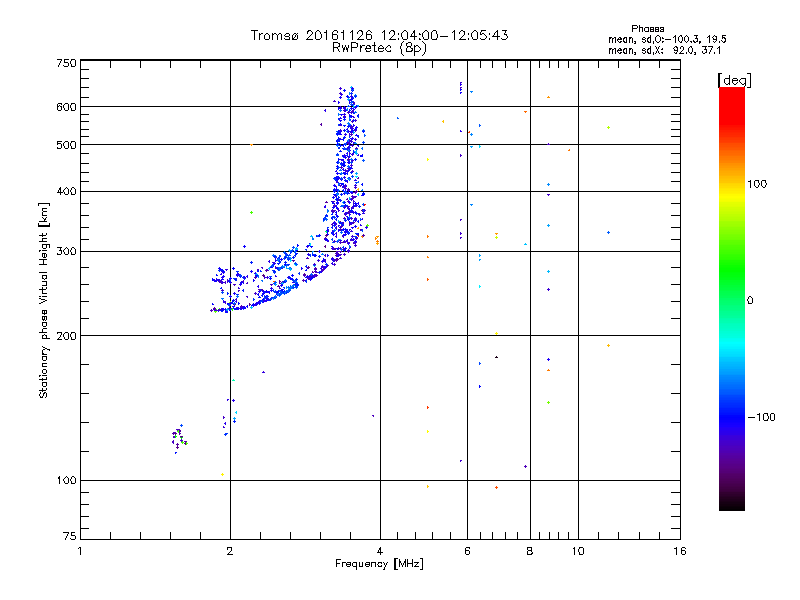Click the '10' x-axis tick label
Image resolution: width=800 pixels, height=600 pixels.
pyautogui.click(x=578, y=551)
